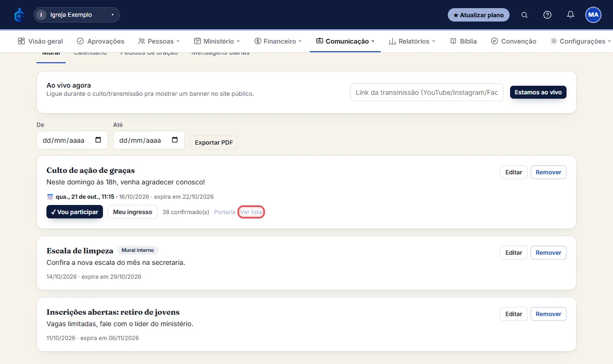Open the search magnifier icon
The image size is (613, 364).
point(524,15)
